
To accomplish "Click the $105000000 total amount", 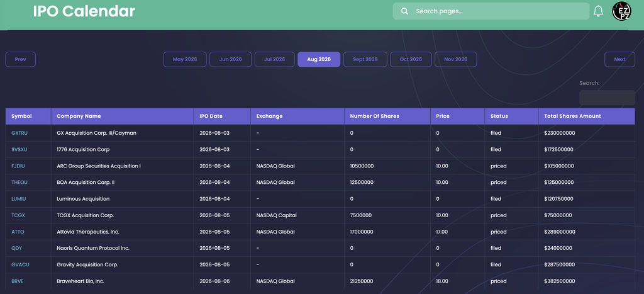I will coord(559,166).
